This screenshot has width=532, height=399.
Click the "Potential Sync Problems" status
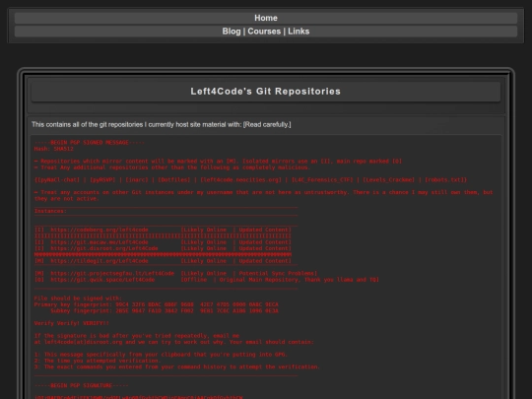coord(277,274)
